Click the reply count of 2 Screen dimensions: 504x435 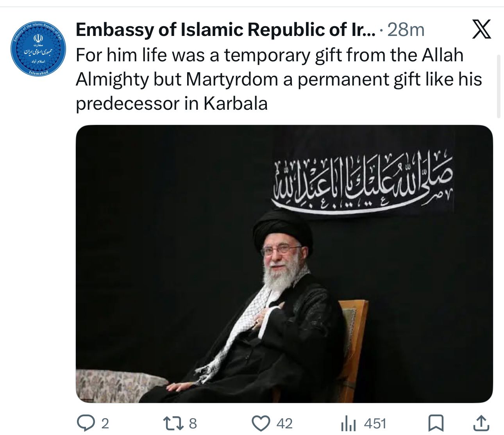tap(105, 424)
